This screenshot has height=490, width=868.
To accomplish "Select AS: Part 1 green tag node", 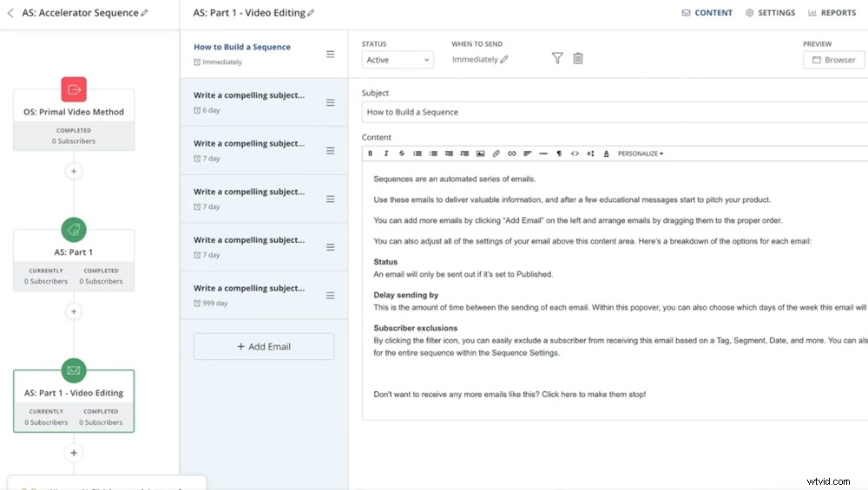I will pyautogui.click(x=74, y=230).
